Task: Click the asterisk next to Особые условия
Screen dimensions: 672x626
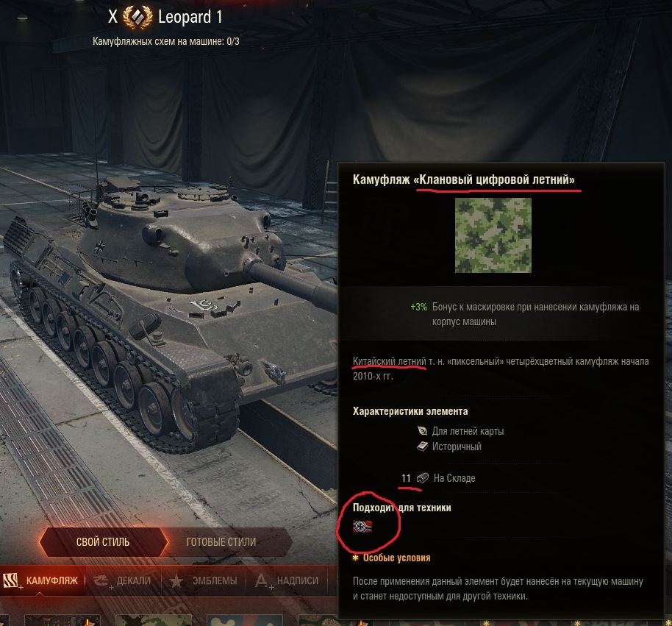Action: click(x=355, y=558)
